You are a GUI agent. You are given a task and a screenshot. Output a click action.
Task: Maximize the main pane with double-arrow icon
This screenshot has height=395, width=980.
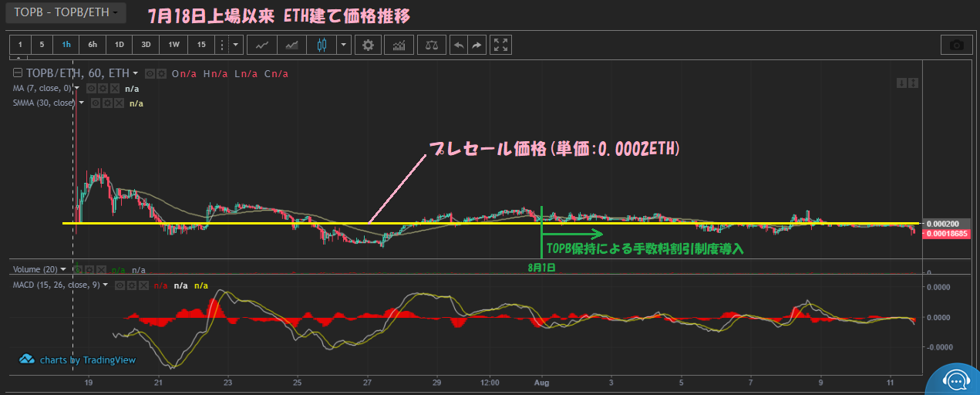point(914,83)
